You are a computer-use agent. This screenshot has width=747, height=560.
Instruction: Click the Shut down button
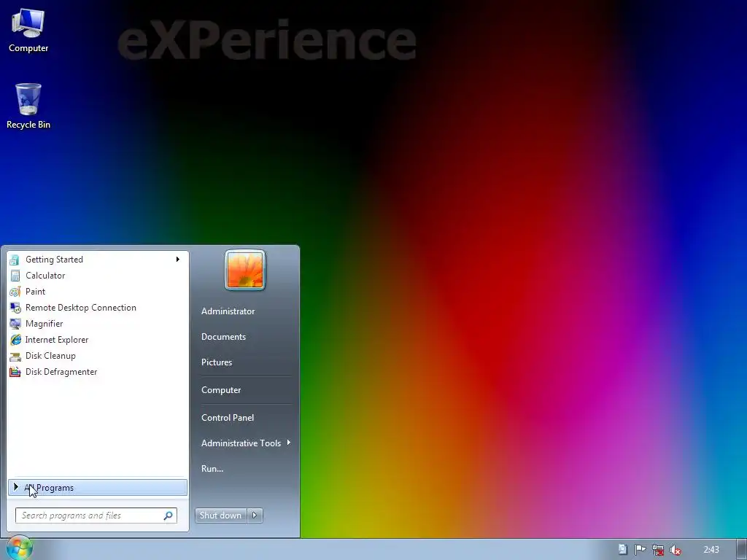220,516
